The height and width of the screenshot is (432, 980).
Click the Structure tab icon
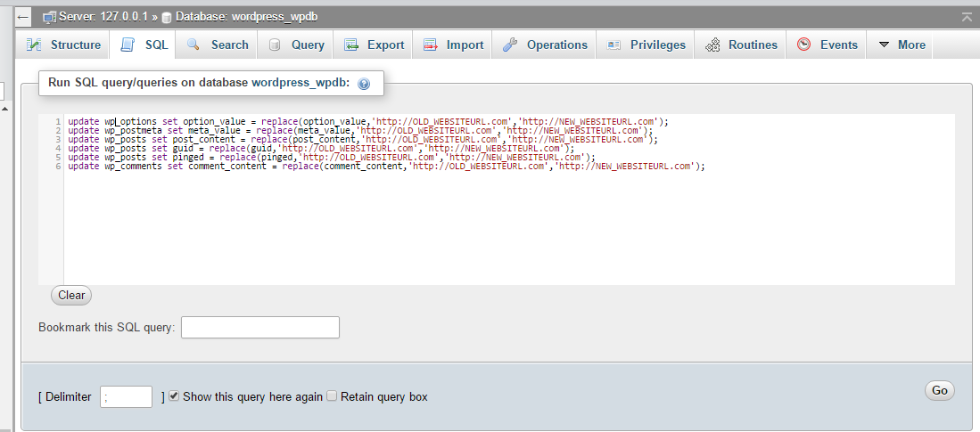coord(34,45)
